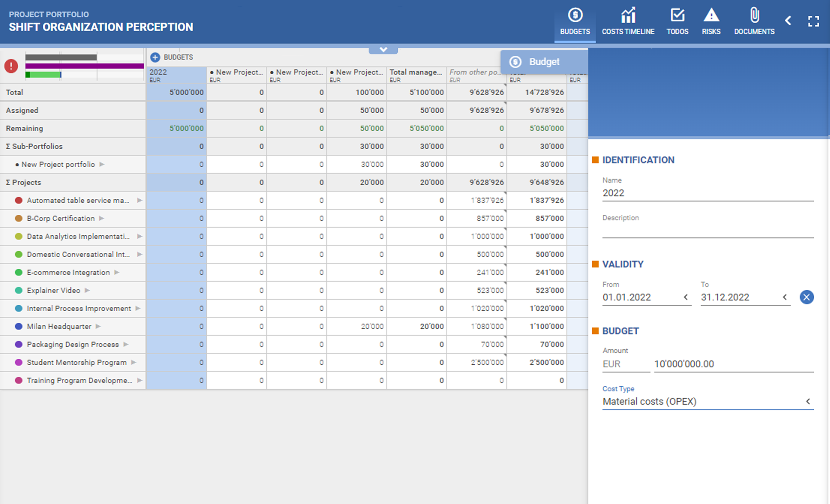Click the Σ Sub-Portfolios row
Viewport: 830px width, 504px height.
click(x=73, y=146)
